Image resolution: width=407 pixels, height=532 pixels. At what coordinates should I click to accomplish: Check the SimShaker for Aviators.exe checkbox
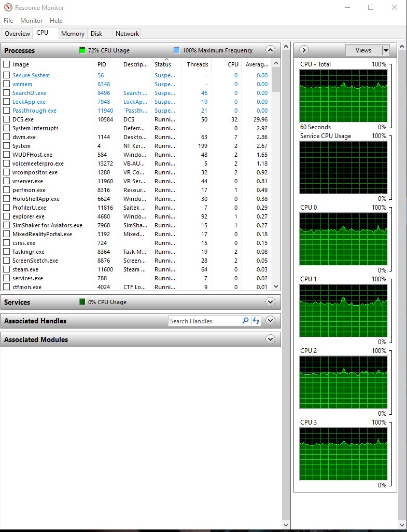[x=6, y=225]
